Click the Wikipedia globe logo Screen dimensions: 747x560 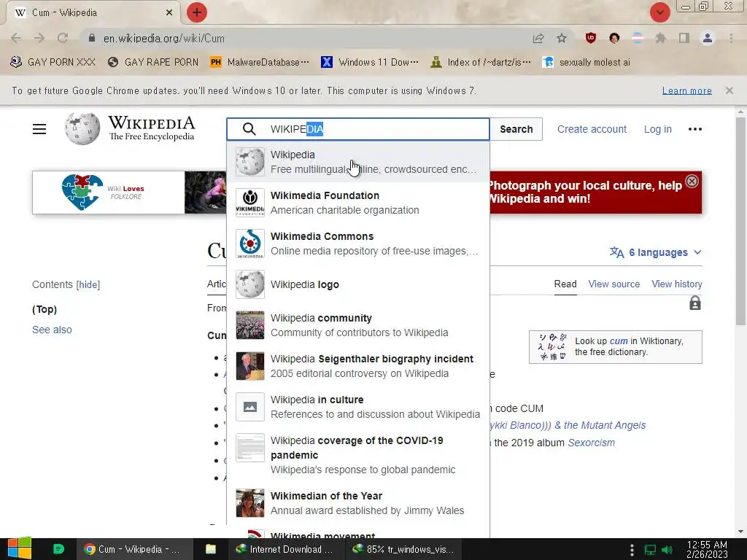coord(82,128)
